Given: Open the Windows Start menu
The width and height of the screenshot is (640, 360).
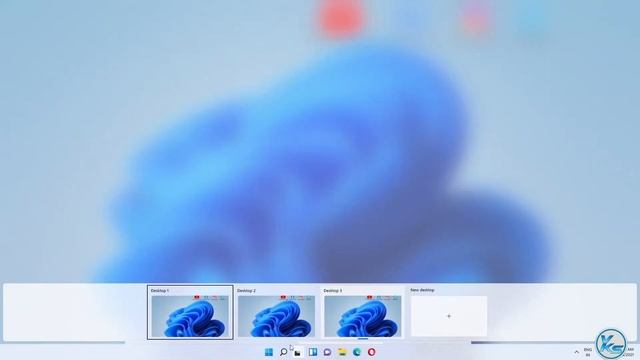Looking at the screenshot, I should tap(269, 352).
